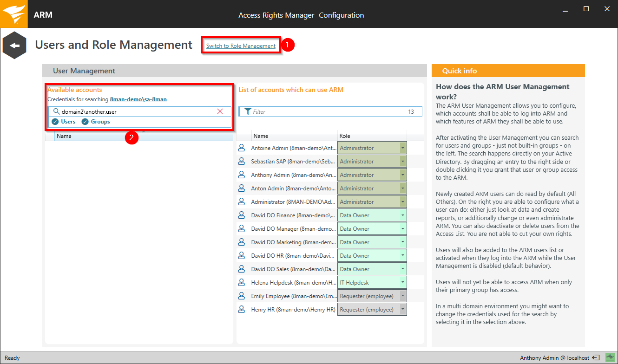
Task: Select the Anthony Admin row name
Action: coord(294,175)
